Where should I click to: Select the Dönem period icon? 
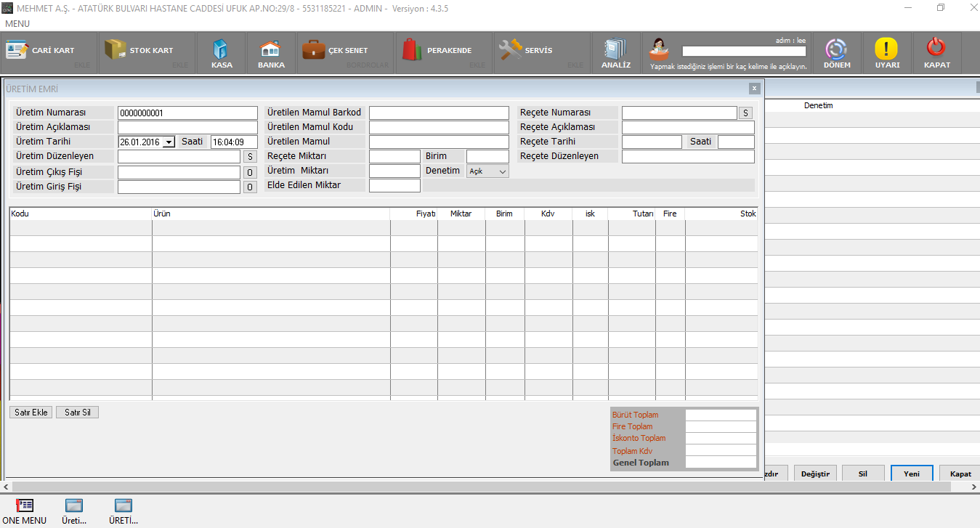point(837,53)
